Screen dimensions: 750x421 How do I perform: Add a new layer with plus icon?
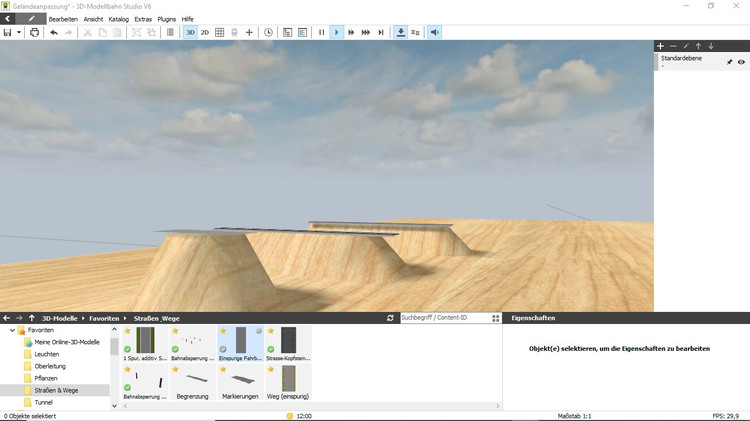pyautogui.click(x=660, y=46)
